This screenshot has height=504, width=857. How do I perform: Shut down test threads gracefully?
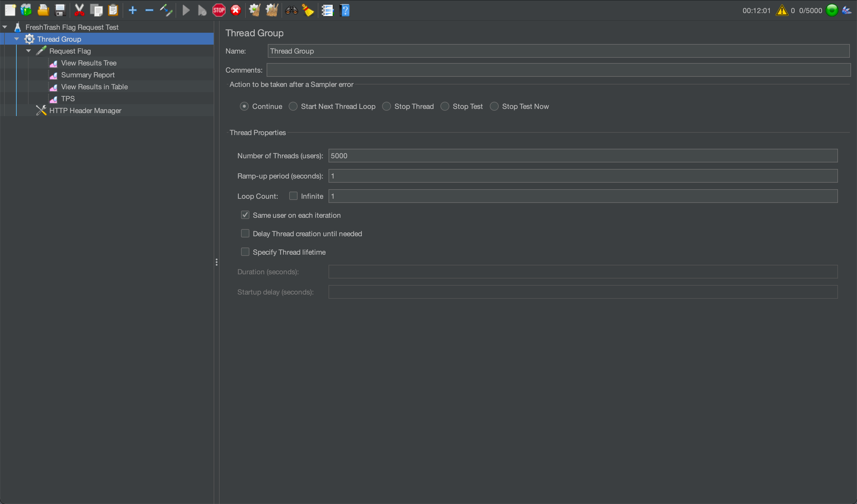click(x=236, y=10)
